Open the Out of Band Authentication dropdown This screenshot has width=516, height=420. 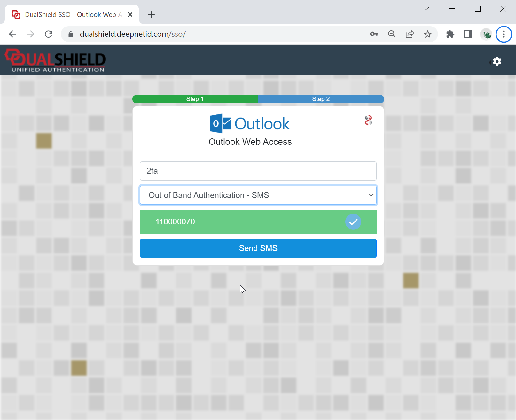[258, 195]
